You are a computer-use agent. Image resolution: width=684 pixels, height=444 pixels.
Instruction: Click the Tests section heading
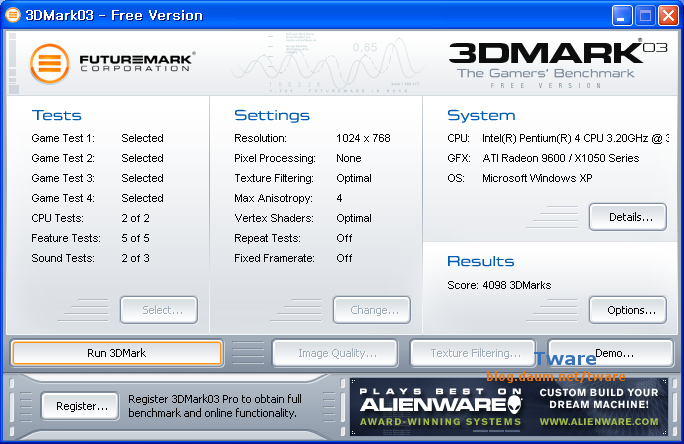(x=57, y=115)
